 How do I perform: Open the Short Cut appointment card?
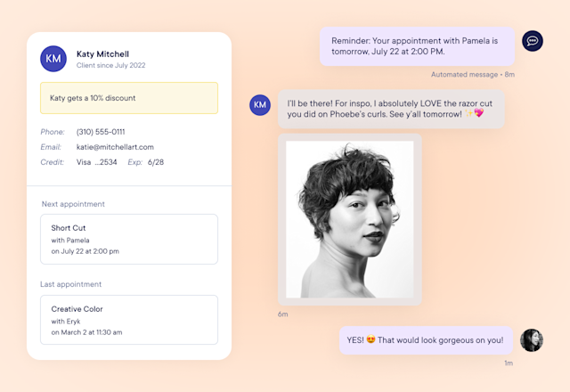[129, 240]
